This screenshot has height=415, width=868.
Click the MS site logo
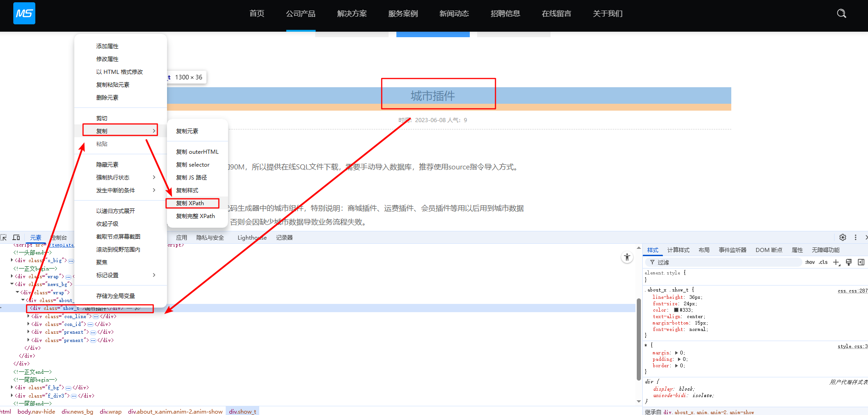coord(24,13)
